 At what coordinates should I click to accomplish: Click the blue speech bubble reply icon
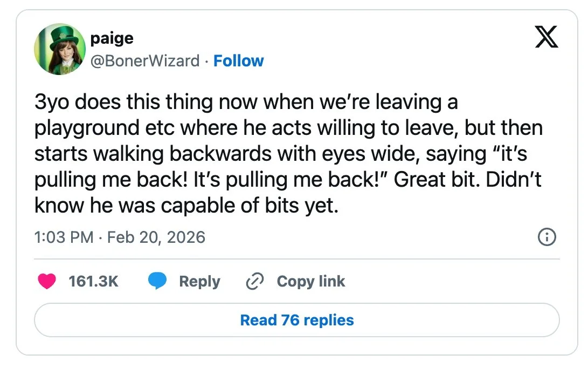tap(157, 281)
